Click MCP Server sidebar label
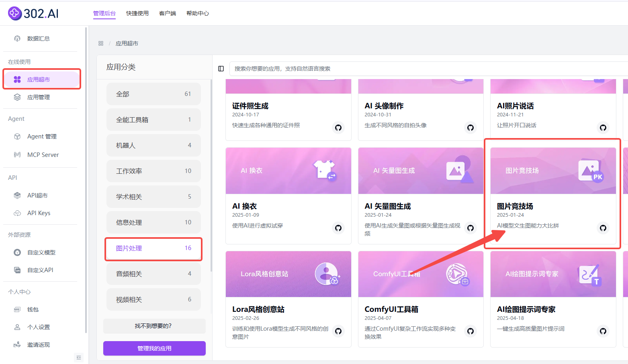This screenshot has height=364, width=628. [x=43, y=155]
